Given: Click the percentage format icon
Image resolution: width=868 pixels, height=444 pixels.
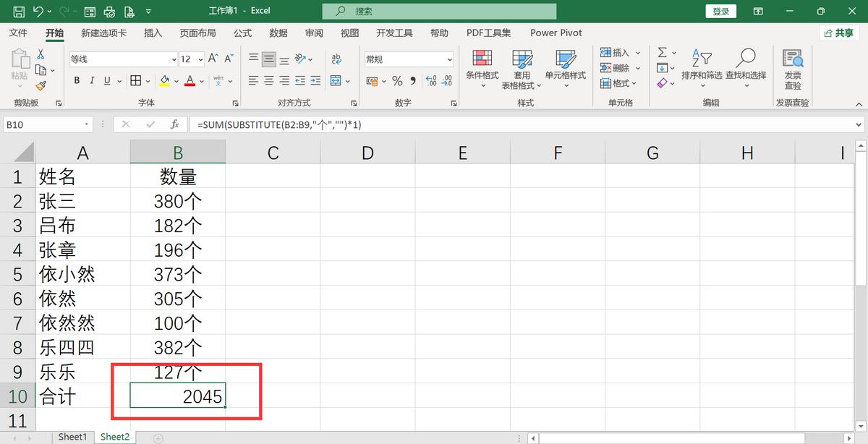Looking at the screenshot, I should tap(396, 81).
